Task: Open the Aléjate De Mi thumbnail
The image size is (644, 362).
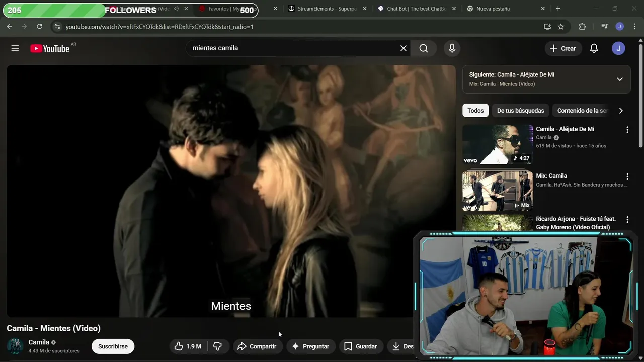Action: tap(498, 144)
